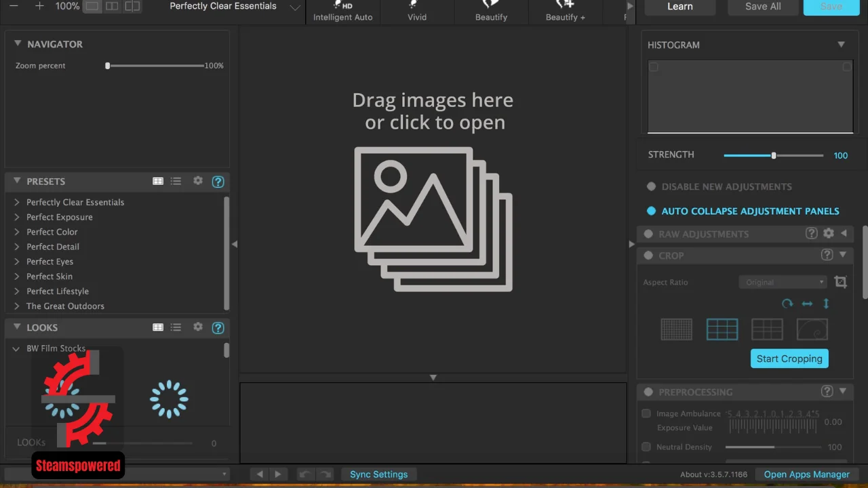868x488 pixels.
Task: Toggle the filmstrip with down arrow
Action: tap(433, 378)
